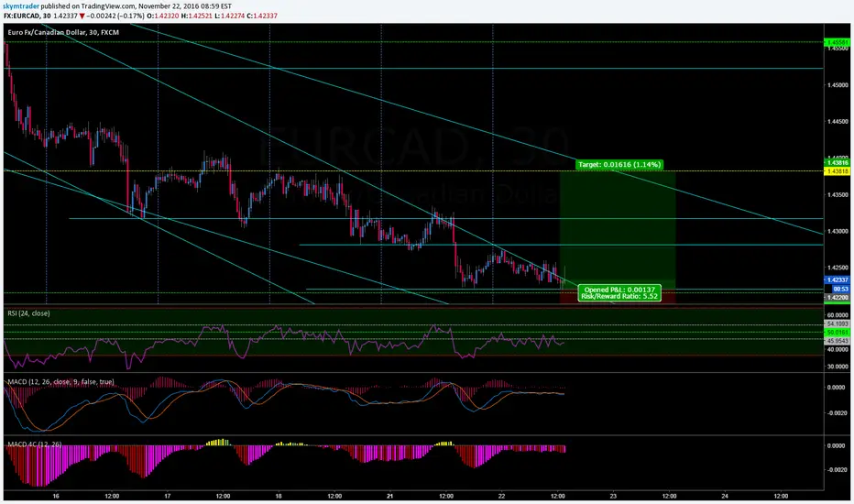Click the RSI 30.0000 axis value

point(838,367)
